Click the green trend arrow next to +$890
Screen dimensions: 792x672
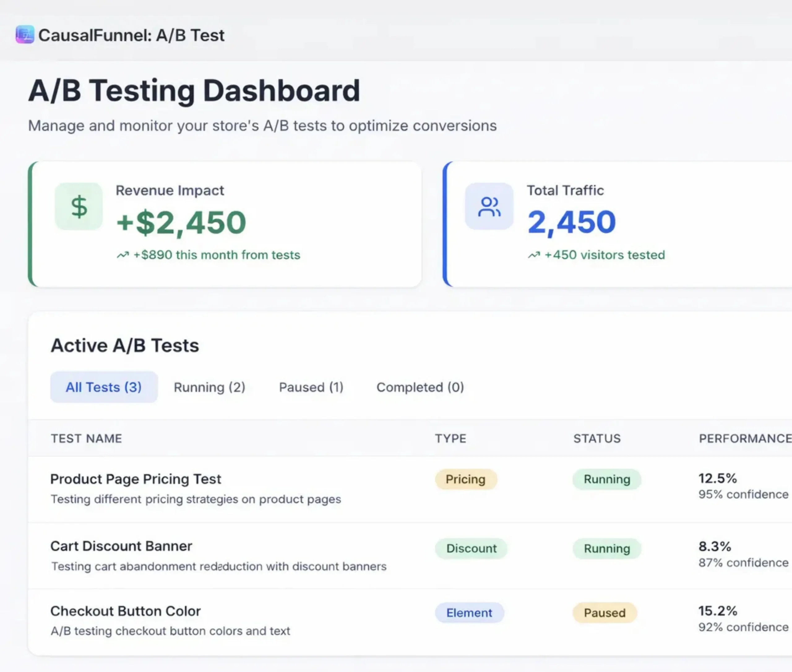click(123, 254)
